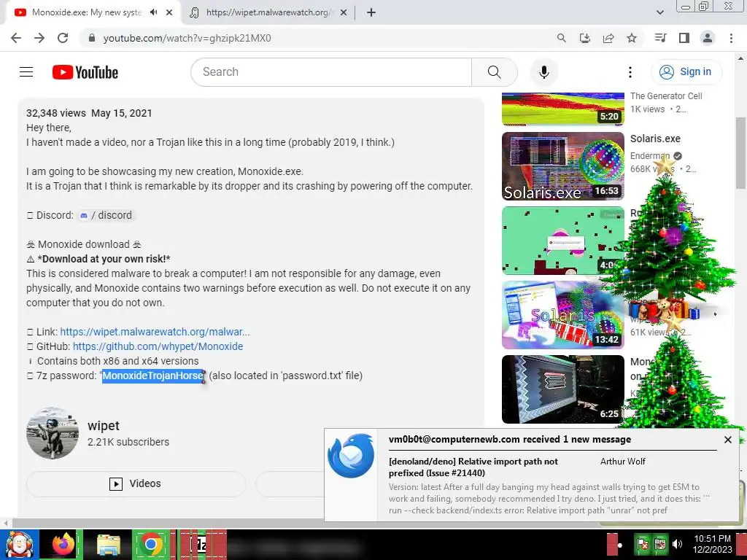
Task: Switch to the wipet.malwarewatch.org tab
Action: pos(267,12)
